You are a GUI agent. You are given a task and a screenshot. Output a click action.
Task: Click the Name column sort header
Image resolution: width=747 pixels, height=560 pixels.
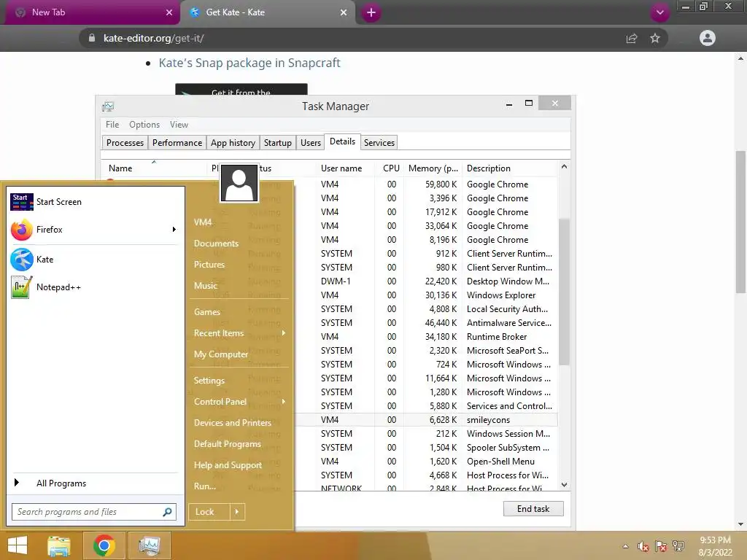pyautogui.click(x=152, y=168)
